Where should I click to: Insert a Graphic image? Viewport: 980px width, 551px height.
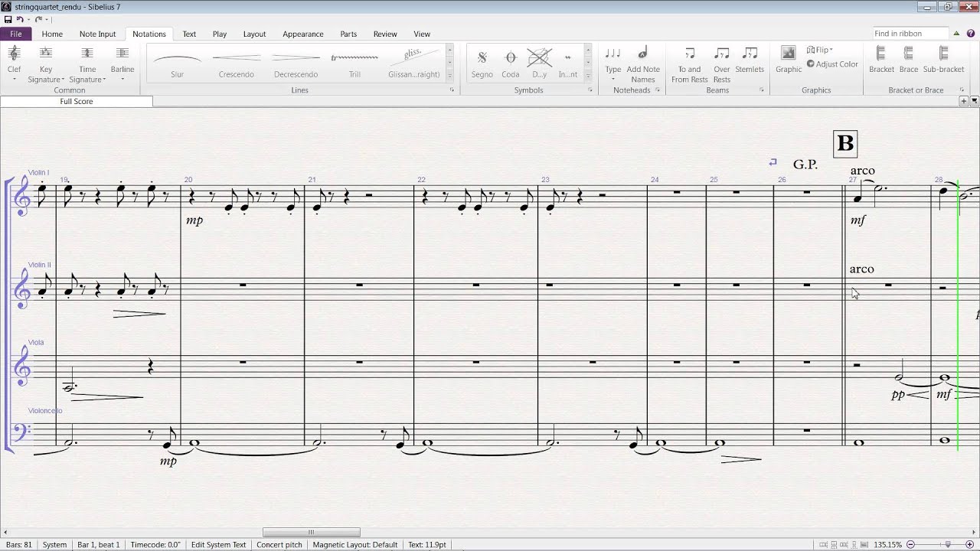pyautogui.click(x=789, y=60)
